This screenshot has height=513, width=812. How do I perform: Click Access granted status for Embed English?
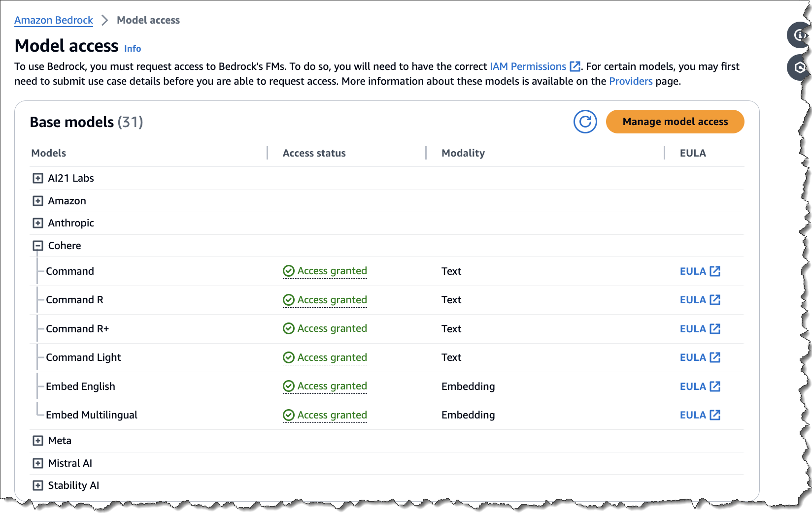pyautogui.click(x=332, y=386)
